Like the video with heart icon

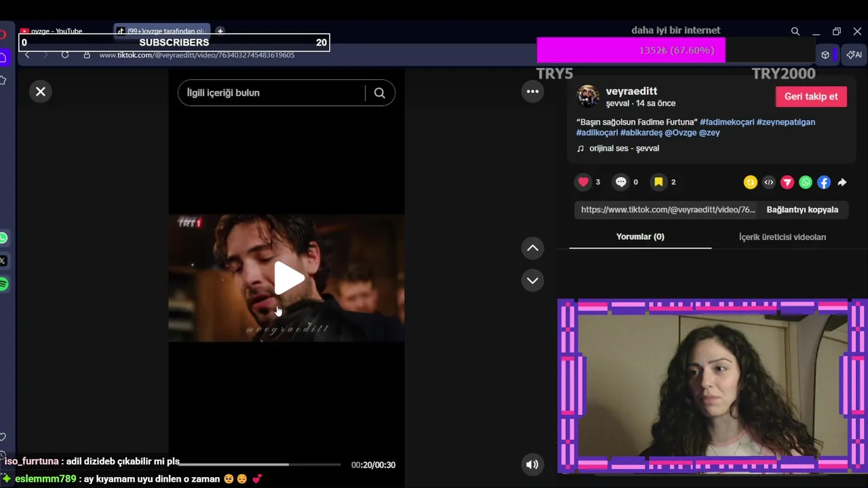(583, 182)
